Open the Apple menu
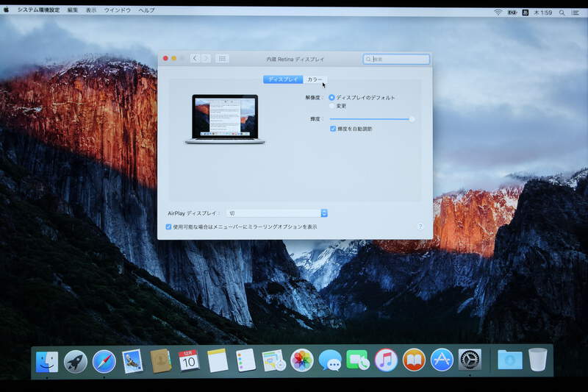This screenshot has height=392, width=588. [7, 11]
